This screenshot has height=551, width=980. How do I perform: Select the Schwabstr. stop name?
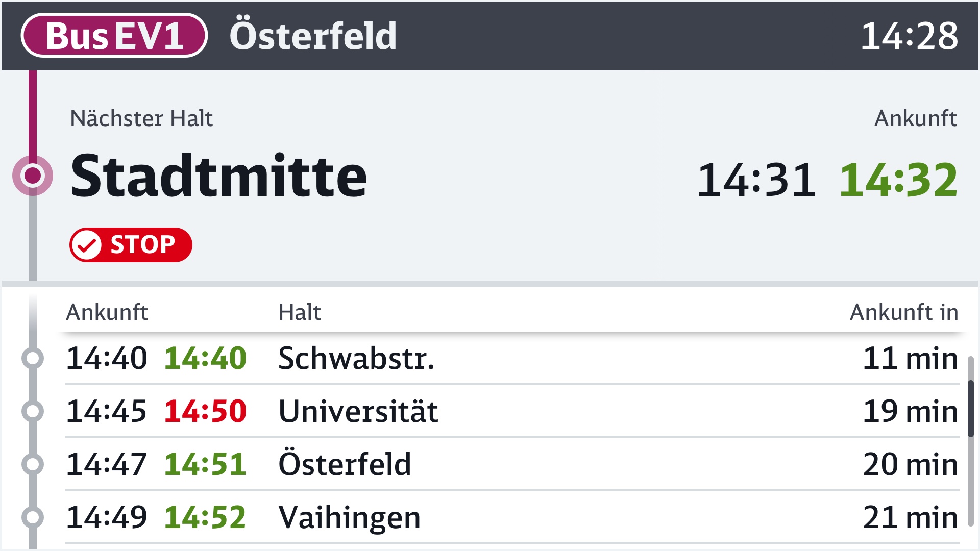pyautogui.click(x=356, y=358)
